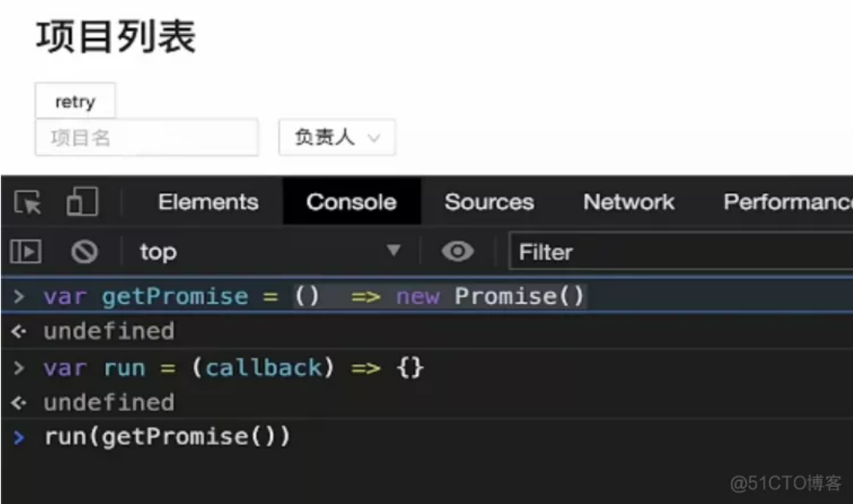This screenshot has width=853, height=504.
Task: Open the Network tab
Action: [629, 202]
